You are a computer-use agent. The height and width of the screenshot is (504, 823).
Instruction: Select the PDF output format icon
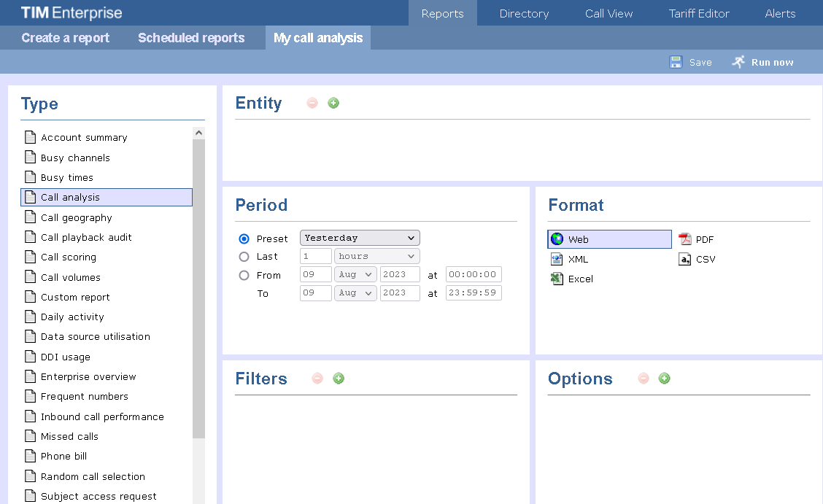684,239
